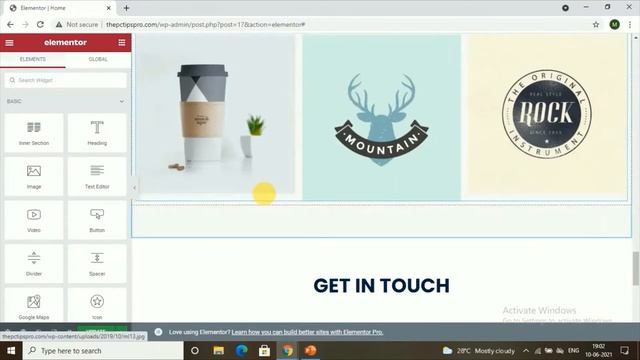The image size is (640, 360).
Task: Select the GET IN TOUCH heading
Action: click(382, 286)
